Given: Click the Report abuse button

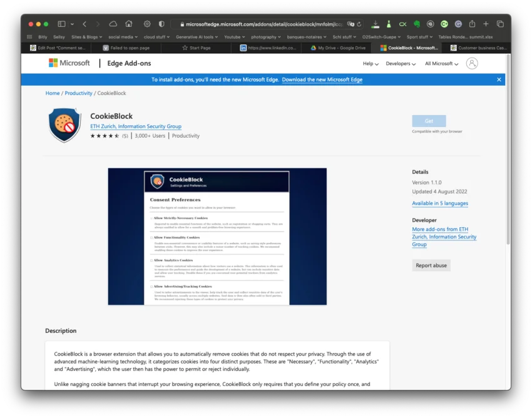Looking at the screenshot, I should click(431, 265).
